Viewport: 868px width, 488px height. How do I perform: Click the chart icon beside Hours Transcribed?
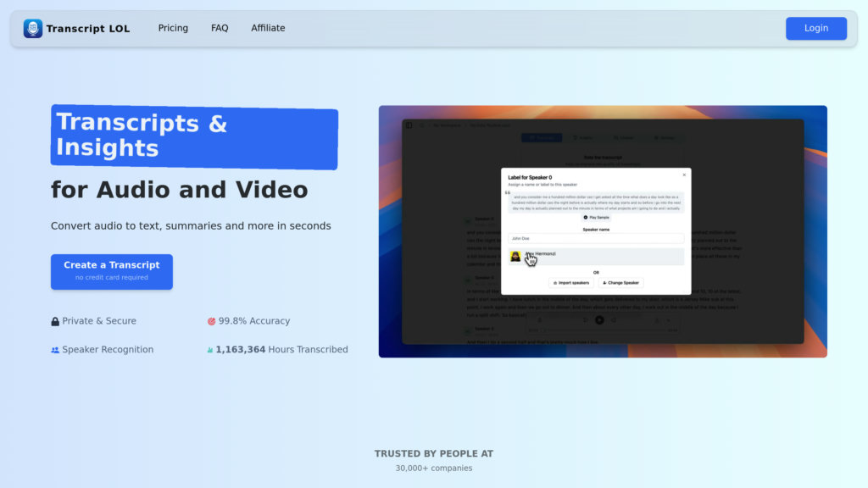[209, 350]
